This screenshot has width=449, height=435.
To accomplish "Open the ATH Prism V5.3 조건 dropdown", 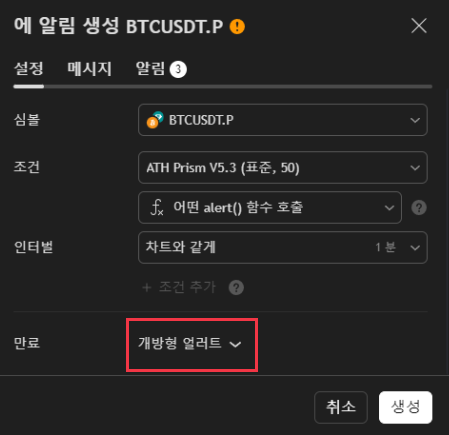I will tap(283, 168).
